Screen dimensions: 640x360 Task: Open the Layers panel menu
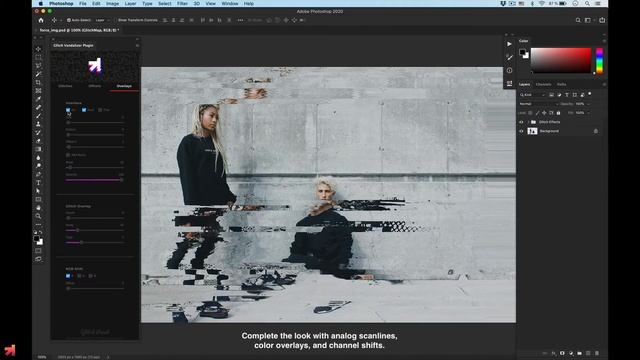click(x=604, y=84)
